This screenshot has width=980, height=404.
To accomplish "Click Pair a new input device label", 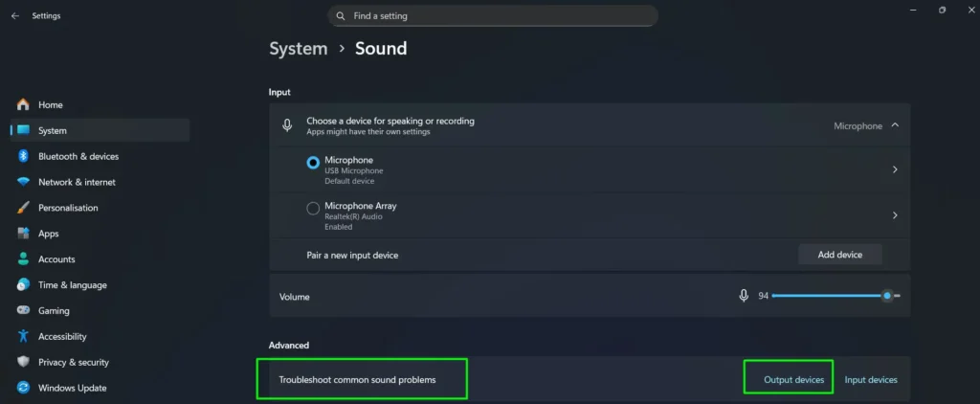I will (352, 256).
